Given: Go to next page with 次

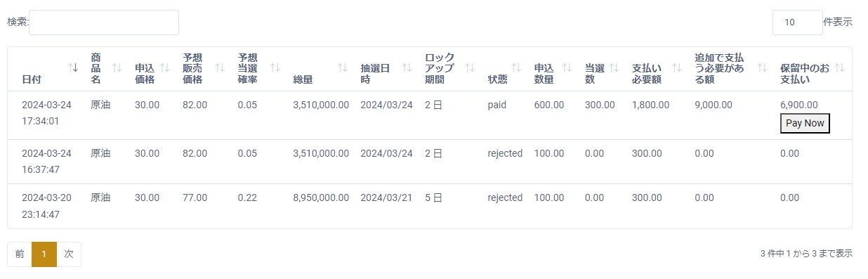Looking at the screenshot, I should (x=69, y=254).
